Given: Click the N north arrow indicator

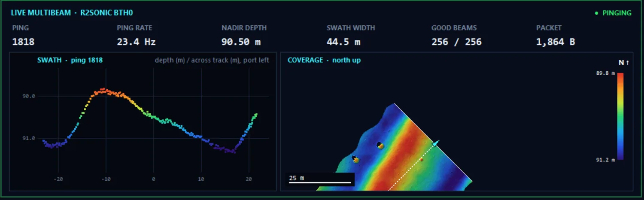Looking at the screenshot, I should pyautogui.click(x=624, y=63).
